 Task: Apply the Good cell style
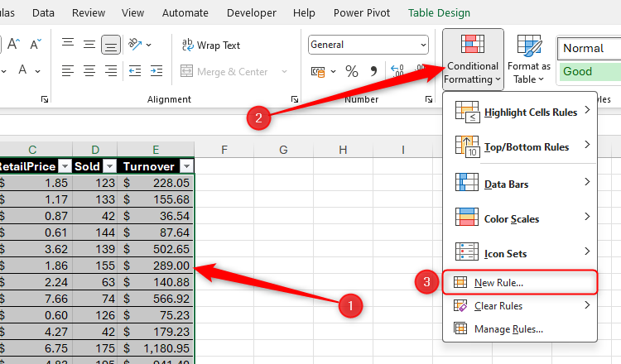coord(588,71)
